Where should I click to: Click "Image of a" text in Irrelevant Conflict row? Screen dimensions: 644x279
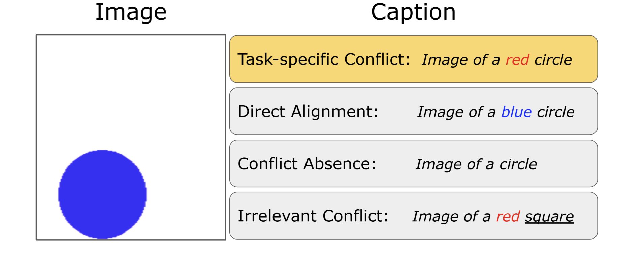tap(451, 217)
